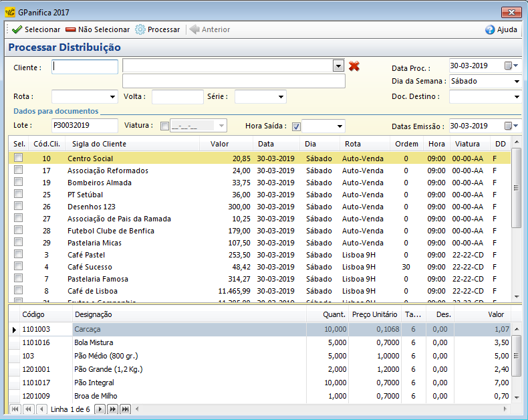This screenshot has width=528, height=420.
Task: Open Ajuda help icon
Action: click(490, 29)
